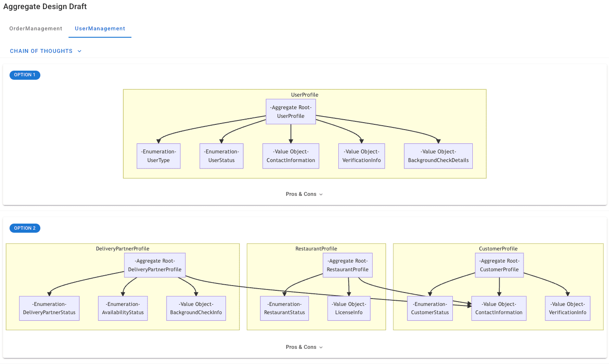Select the UserManagement tab
The image size is (609, 364).
click(100, 29)
